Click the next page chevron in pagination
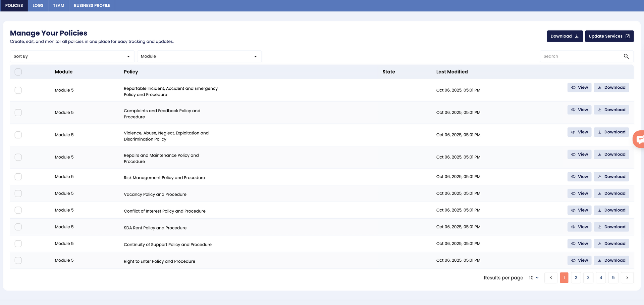Viewport: 644px width, 305px height. click(x=627, y=278)
